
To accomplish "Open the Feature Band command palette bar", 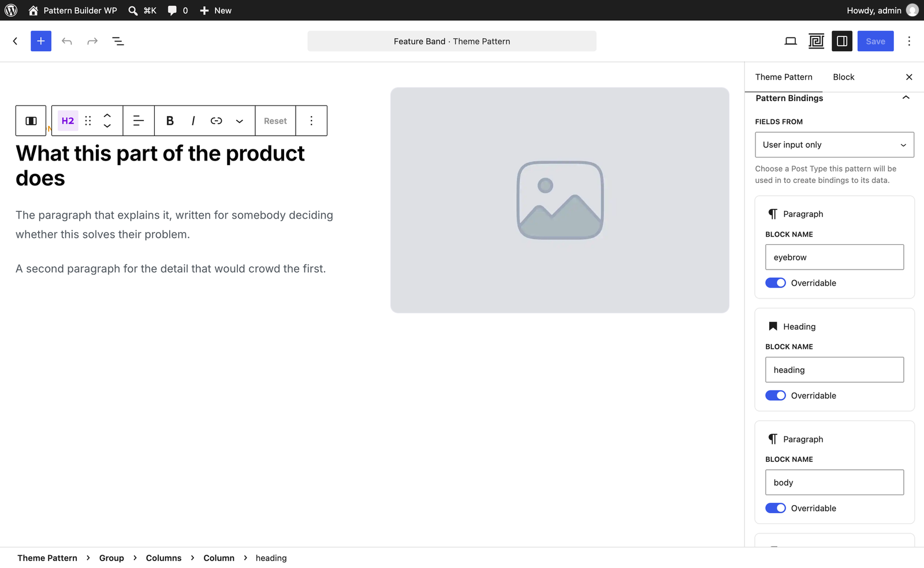I will pyautogui.click(x=452, y=41).
